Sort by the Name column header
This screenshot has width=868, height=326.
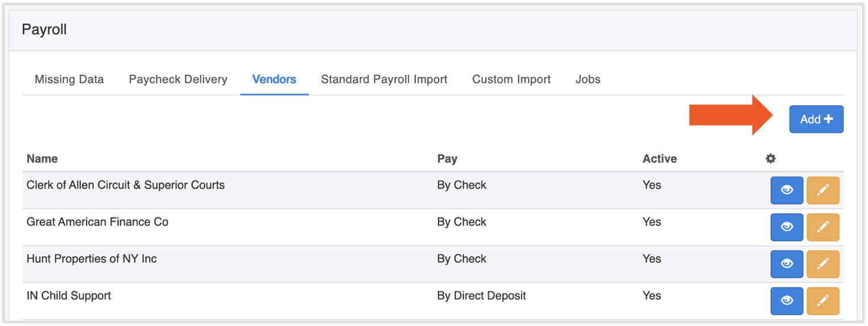[42, 159]
